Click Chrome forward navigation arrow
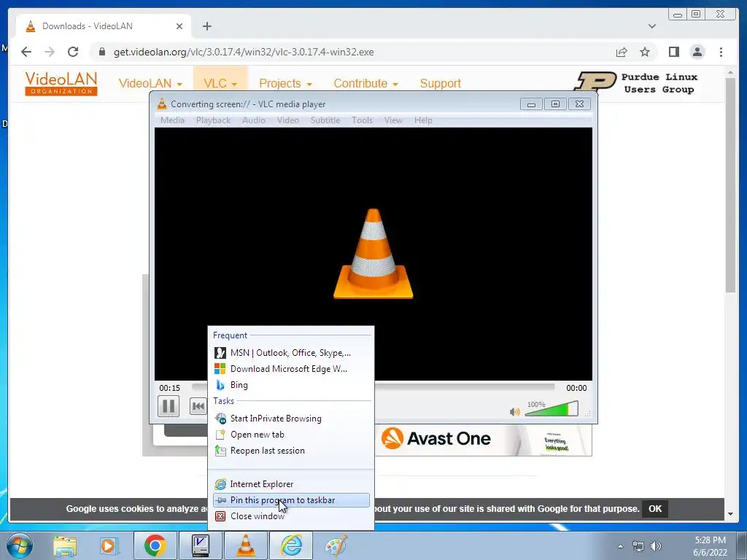Image resolution: width=747 pixels, height=560 pixels. (x=50, y=52)
